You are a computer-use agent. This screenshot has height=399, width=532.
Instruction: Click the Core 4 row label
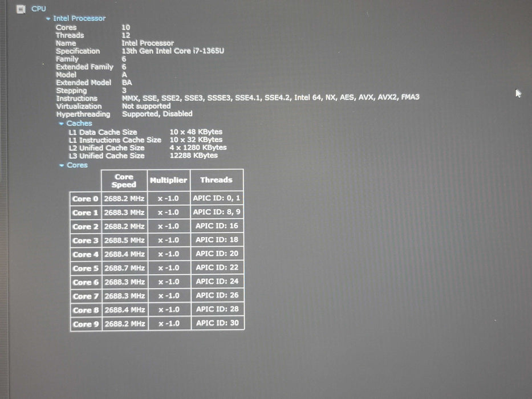[86, 254]
